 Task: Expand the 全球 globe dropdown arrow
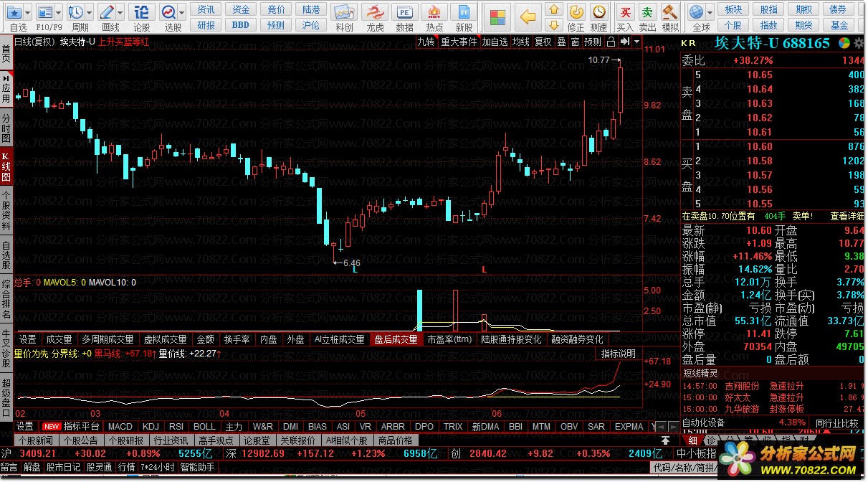709,12
